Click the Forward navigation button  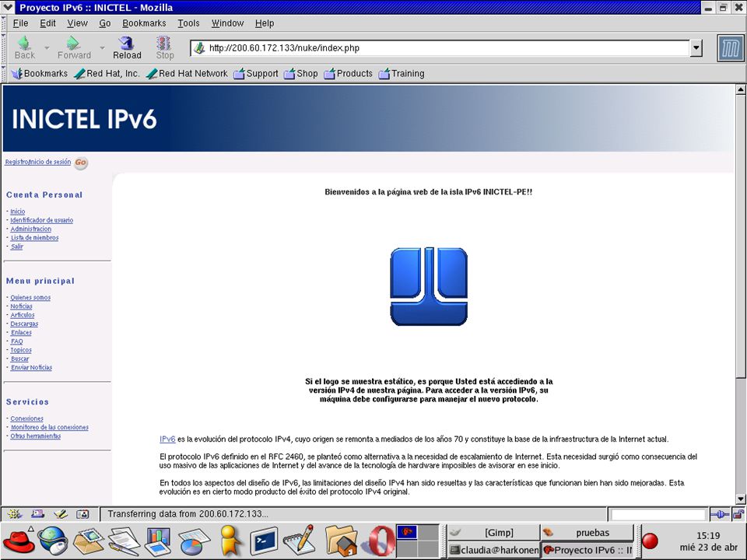click(74, 47)
